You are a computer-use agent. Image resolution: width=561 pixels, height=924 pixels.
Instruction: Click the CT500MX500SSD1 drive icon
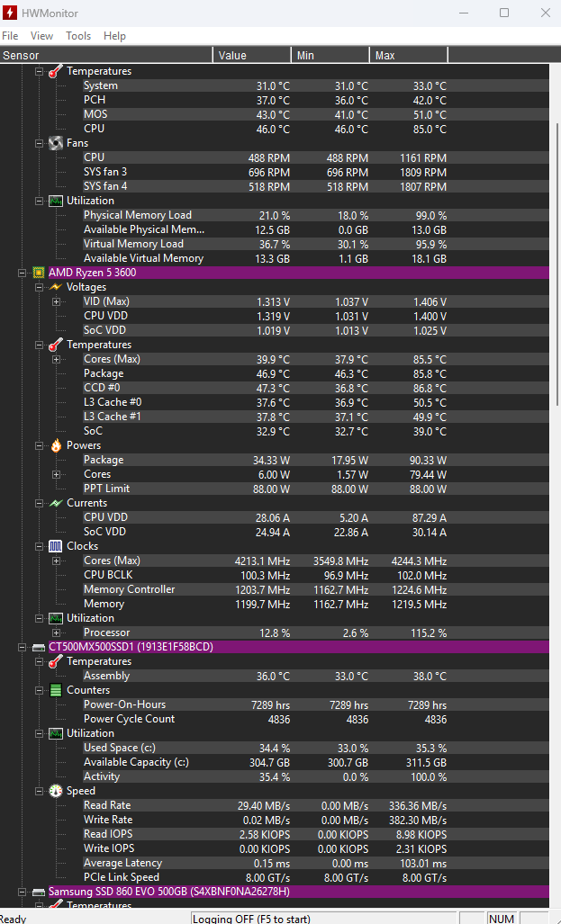click(39, 647)
